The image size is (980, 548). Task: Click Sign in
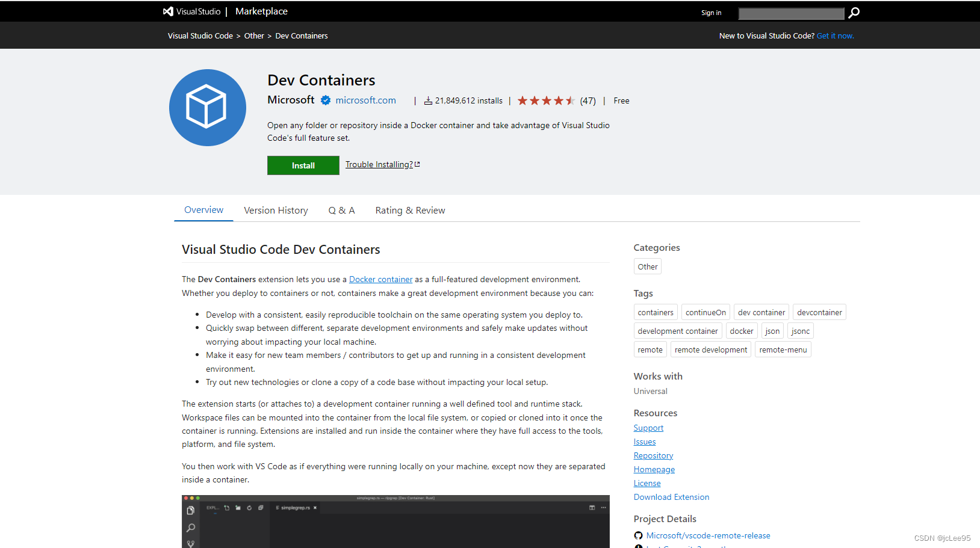(711, 13)
